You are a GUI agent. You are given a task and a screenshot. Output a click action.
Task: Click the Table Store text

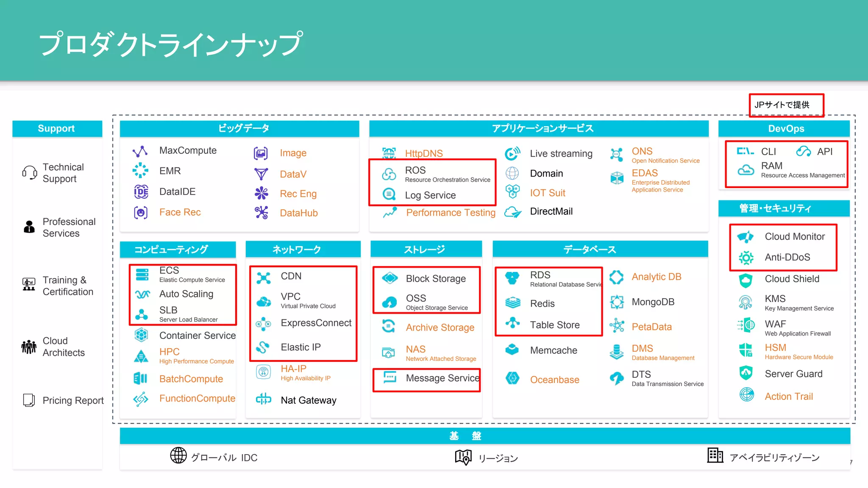click(x=555, y=325)
